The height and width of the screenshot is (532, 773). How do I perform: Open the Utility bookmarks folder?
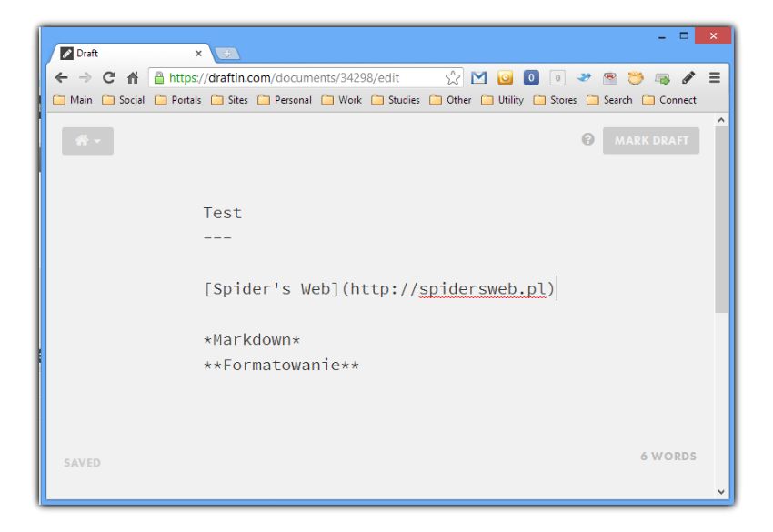[x=502, y=100]
